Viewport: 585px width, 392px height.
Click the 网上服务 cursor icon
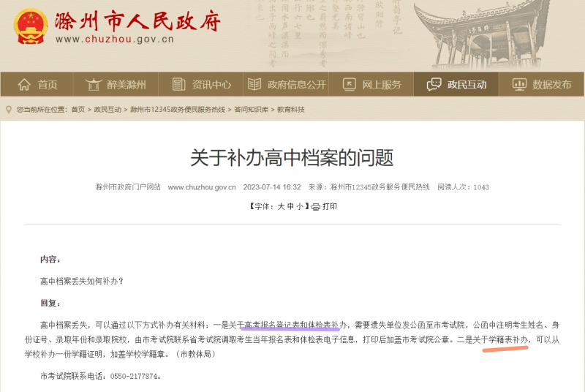[x=350, y=84]
